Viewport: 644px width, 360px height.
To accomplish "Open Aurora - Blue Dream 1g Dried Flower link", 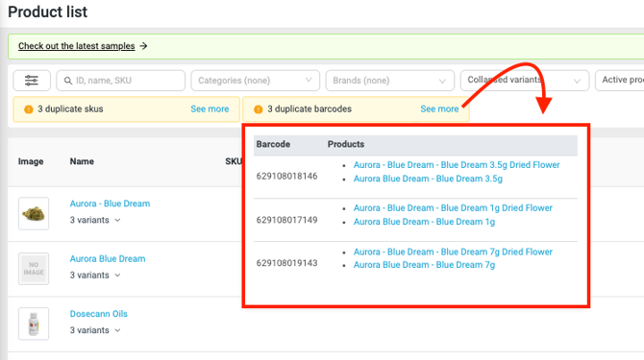I will pyautogui.click(x=453, y=208).
